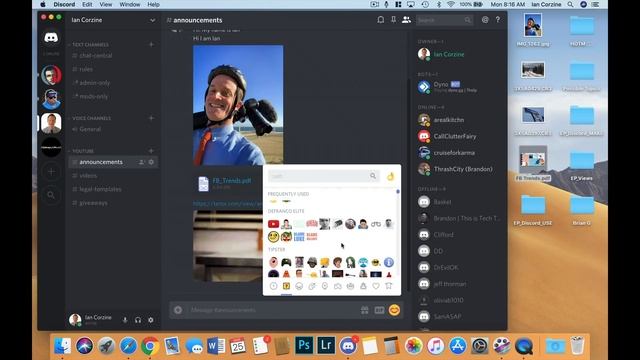Add a server with the plus button
This screenshot has width=640, height=360.
(51, 171)
